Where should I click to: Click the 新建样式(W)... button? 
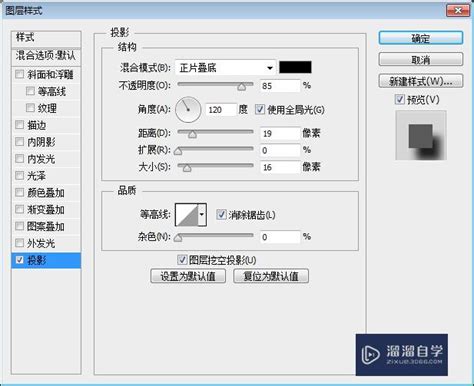(421, 81)
